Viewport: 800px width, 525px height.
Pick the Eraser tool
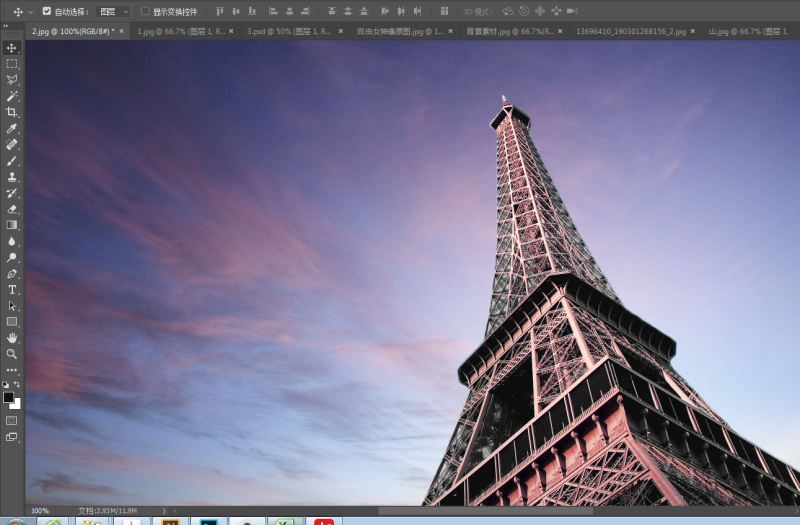(12, 209)
